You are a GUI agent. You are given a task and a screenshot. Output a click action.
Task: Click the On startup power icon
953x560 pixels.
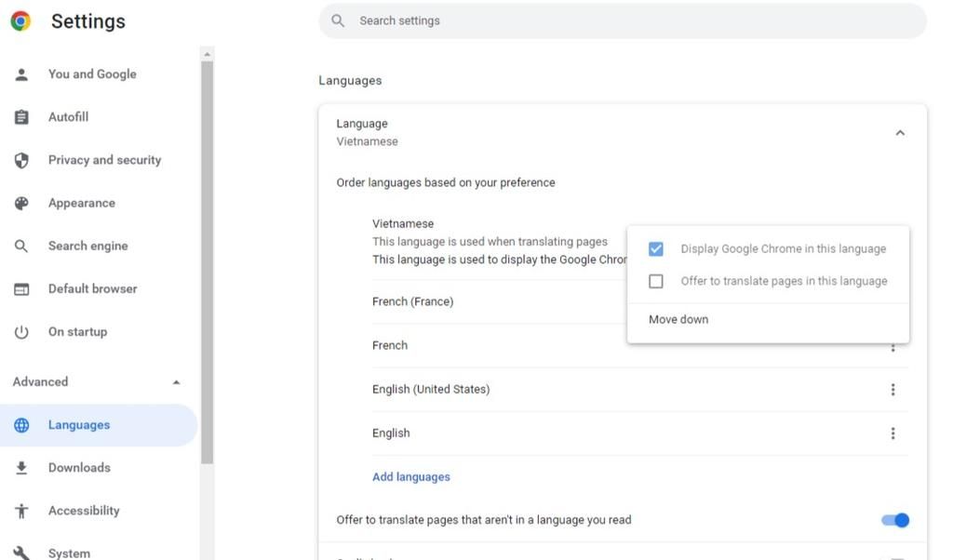tap(21, 331)
